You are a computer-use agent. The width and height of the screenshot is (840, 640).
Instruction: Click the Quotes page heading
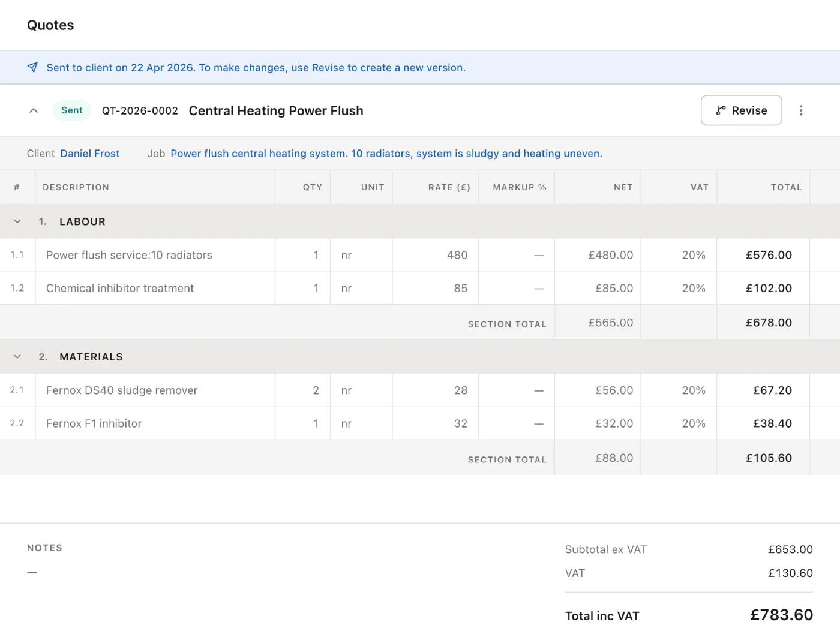[x=50, y=25]
